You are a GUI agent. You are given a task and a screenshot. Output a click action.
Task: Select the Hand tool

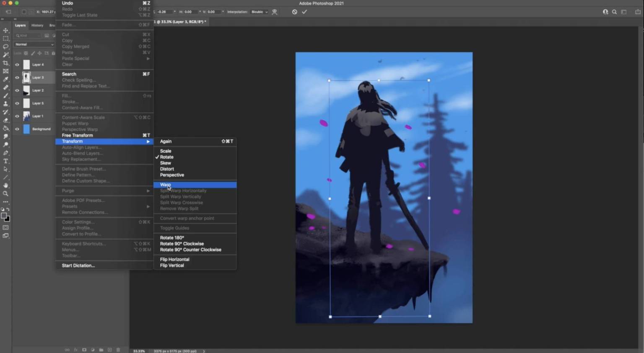(6, 186)
